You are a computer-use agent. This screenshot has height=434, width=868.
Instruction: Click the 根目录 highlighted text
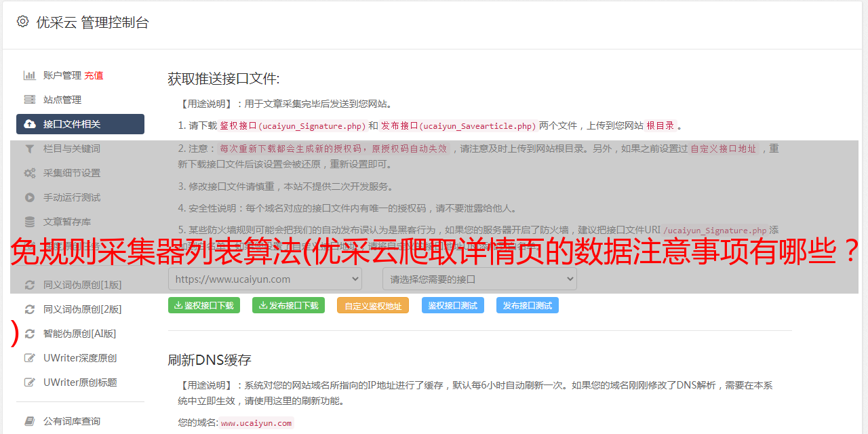660,125
